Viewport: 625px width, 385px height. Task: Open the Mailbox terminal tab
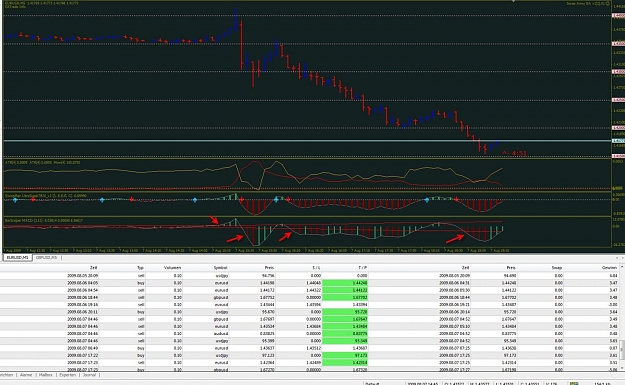tap(45, 375)
